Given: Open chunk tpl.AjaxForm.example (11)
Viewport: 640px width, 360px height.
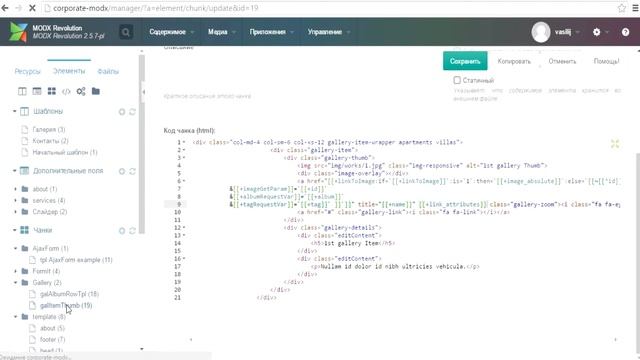Looking at the screenshot, I should pyautogui.click(x=76, y=260).
